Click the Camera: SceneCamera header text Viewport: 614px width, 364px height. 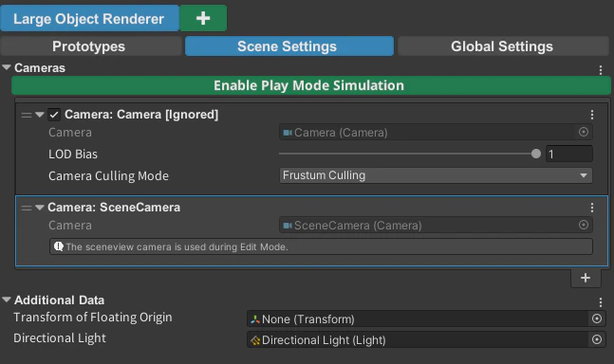114,208
